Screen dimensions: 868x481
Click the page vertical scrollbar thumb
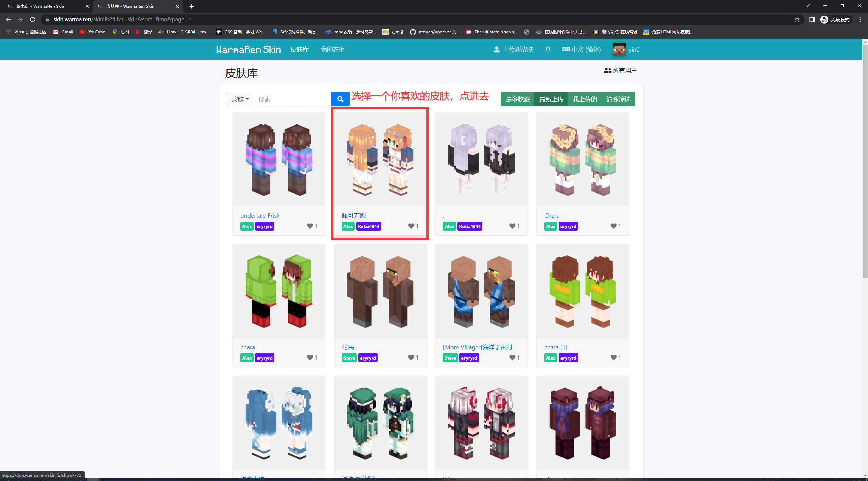click(x=865, y=161)
